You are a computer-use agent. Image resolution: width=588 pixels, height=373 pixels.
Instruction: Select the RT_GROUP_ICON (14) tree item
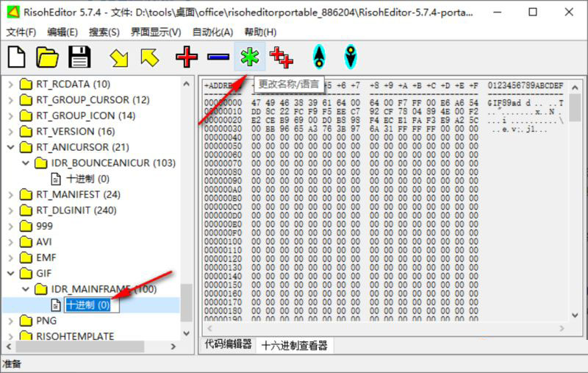point(85,116)
